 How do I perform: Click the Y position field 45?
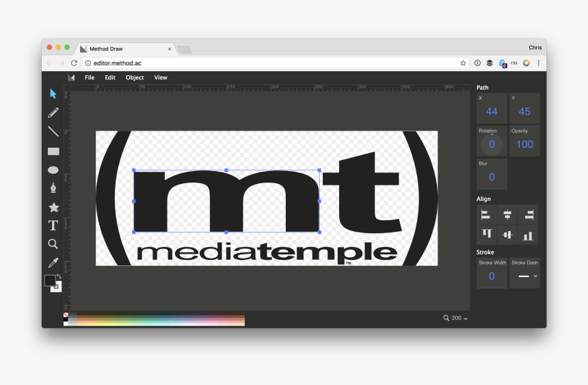(524, 109)
